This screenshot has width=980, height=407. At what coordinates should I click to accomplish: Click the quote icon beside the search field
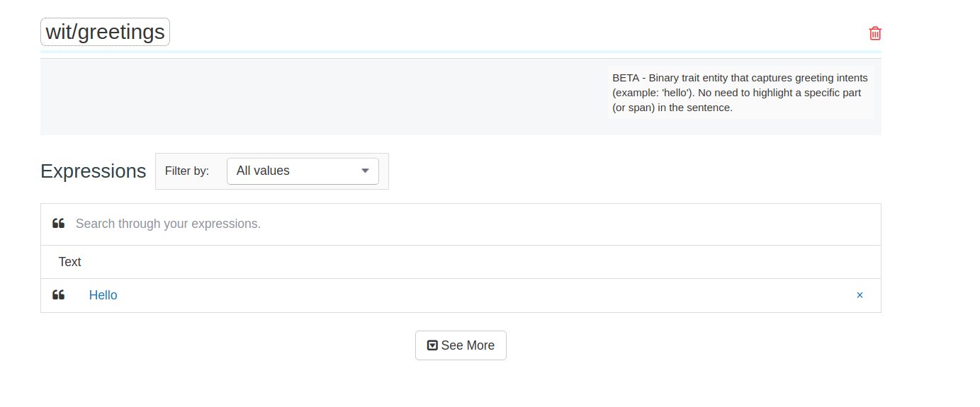58,224
